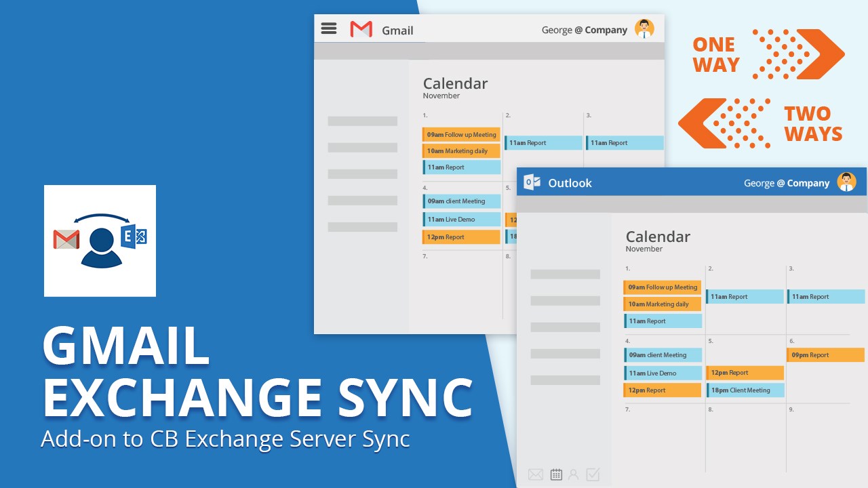The image size is (868, 488).
Task: Open 09am client Meeting in Outlook calendar
Action: 663,355
